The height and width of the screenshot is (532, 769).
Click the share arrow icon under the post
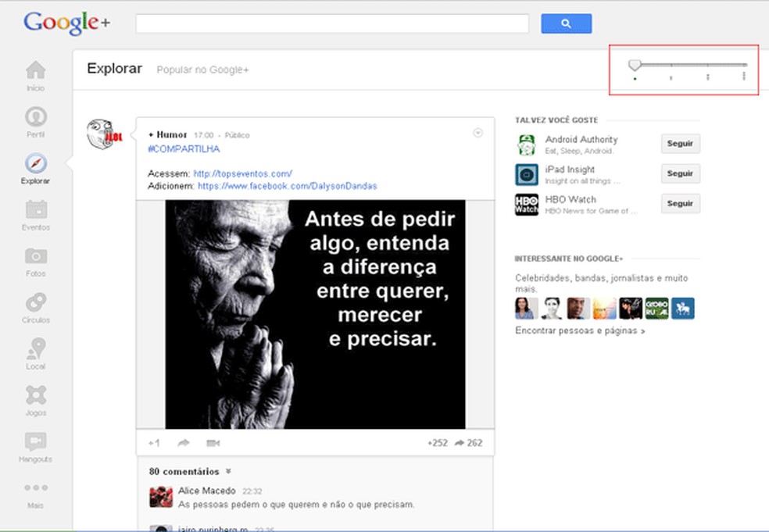pyautogui.click(x=184, y=443)
